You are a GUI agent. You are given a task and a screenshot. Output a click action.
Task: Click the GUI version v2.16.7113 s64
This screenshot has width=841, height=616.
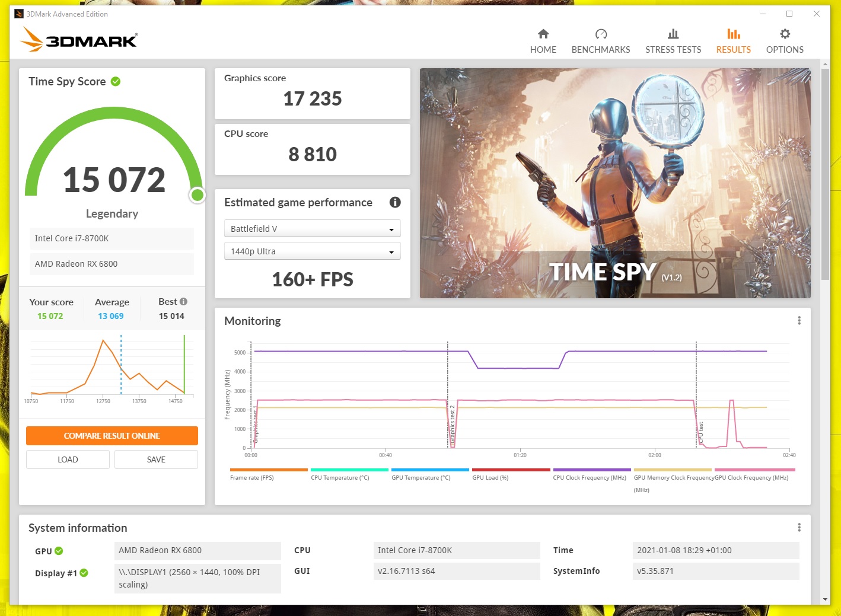[x=457, y=571]
